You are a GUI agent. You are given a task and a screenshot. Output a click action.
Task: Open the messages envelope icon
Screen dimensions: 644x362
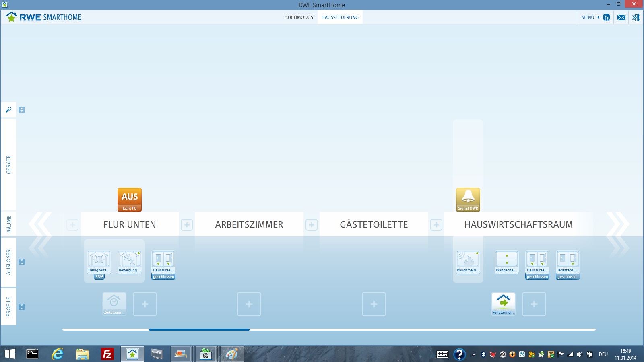click(x=621, y=17)
